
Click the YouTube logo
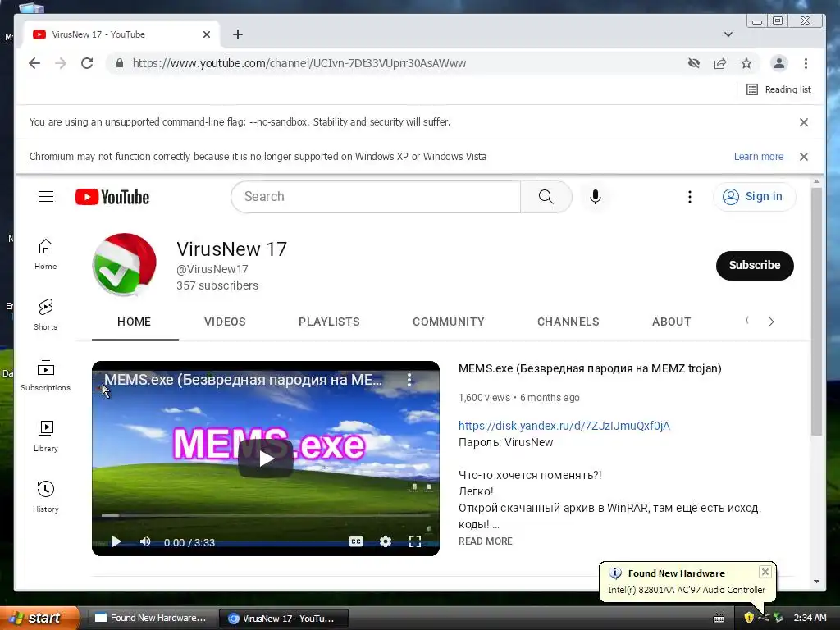click(x=112, y=197)
